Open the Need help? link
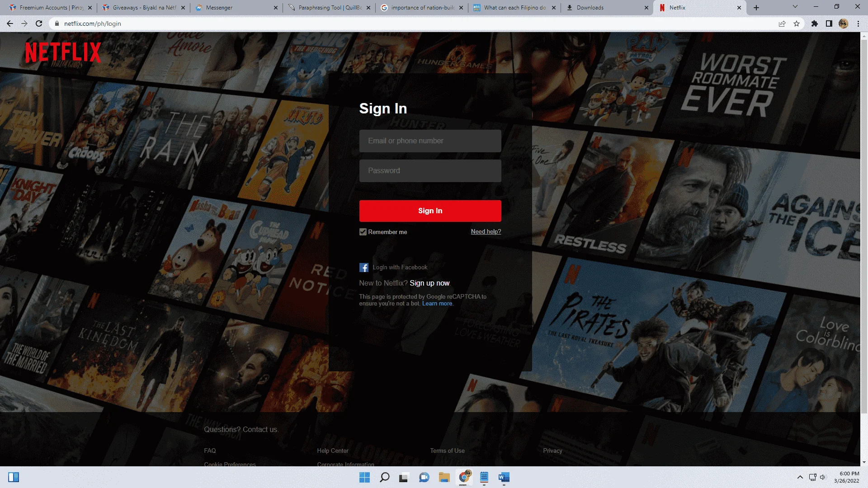 click(x=486, y=232)
